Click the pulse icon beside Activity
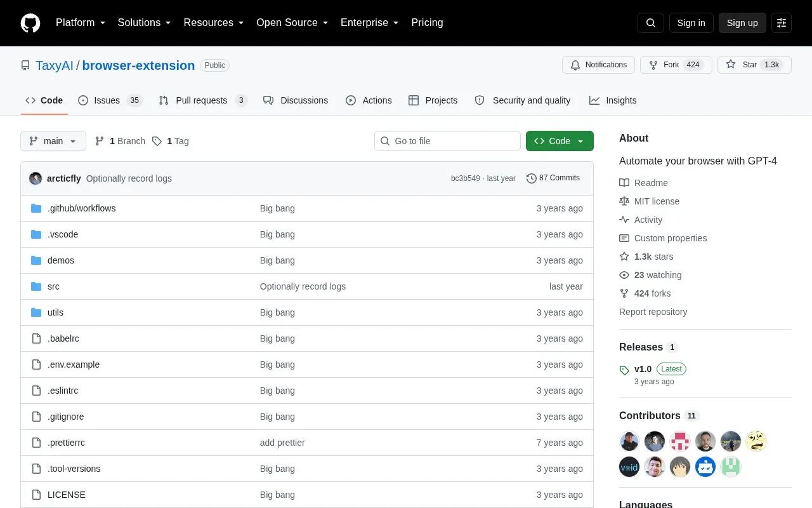The width and height of the screenshot is (812, 508). click(624, 220)
